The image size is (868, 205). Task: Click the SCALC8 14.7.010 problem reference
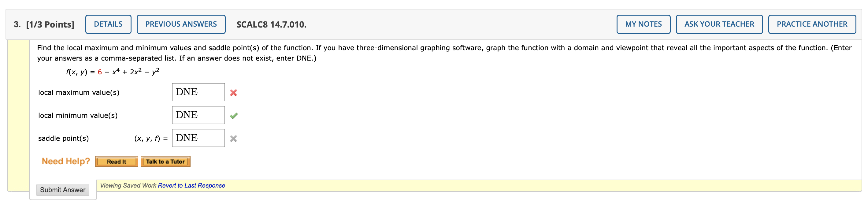pos(271,24)
